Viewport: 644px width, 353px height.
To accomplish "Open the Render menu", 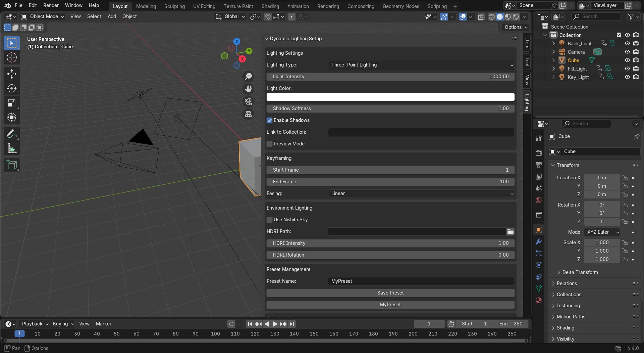I will coord(51,5).
